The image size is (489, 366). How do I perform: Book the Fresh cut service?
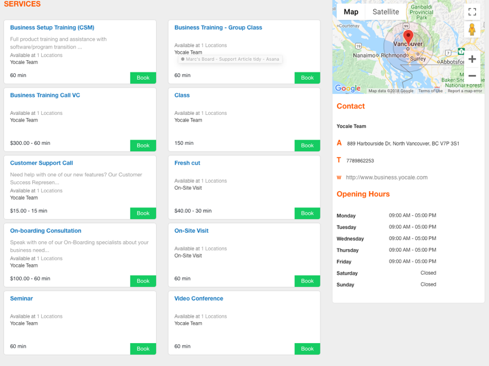coord(307,213)
